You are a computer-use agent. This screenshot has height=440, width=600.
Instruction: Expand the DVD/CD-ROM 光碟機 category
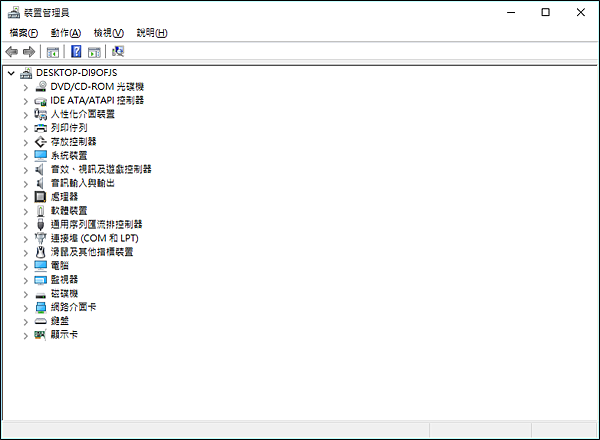click(26, 88)
